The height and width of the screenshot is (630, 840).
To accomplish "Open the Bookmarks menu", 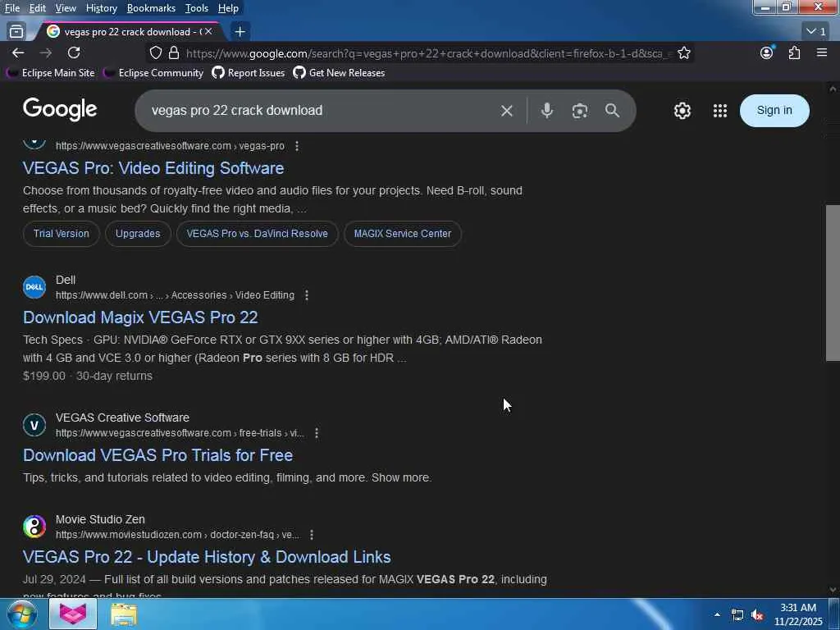I will pos(151,8).
